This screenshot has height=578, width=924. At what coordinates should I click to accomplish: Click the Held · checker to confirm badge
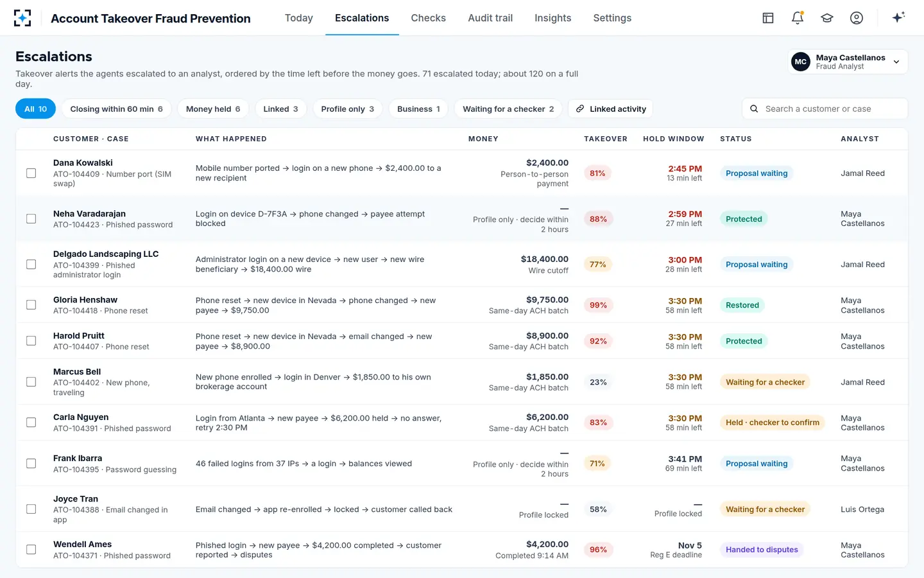click(x=773, y=423)
